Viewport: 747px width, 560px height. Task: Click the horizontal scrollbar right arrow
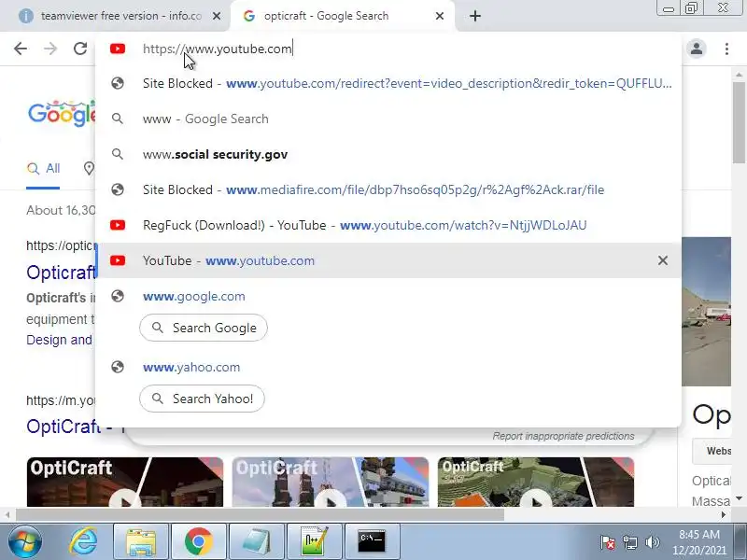(724, 514)
